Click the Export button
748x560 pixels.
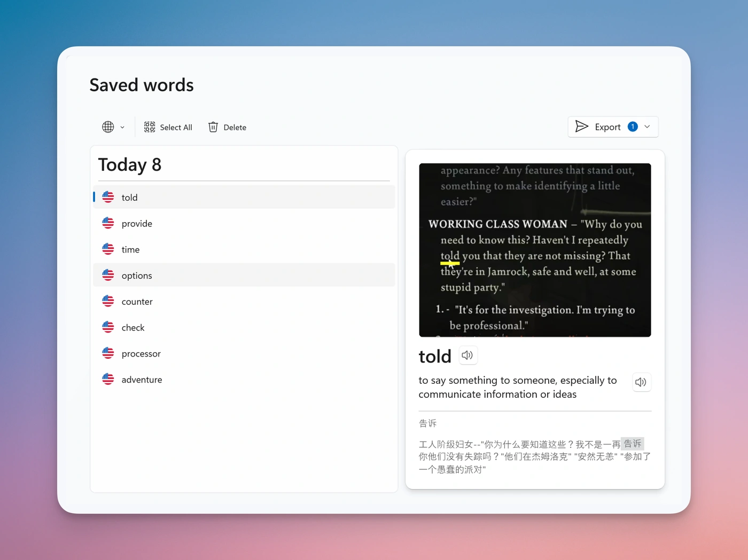607,127
